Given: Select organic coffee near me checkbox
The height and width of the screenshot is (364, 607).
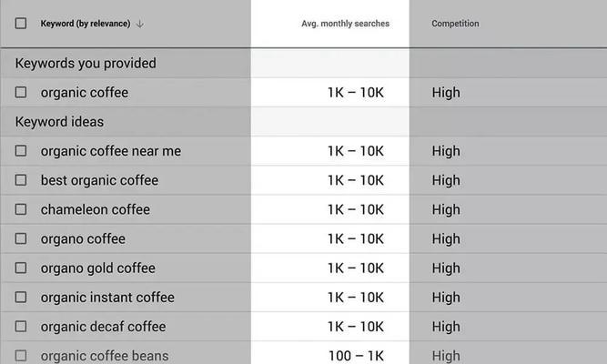Looking at the screenshot, I should coord(21,151).
